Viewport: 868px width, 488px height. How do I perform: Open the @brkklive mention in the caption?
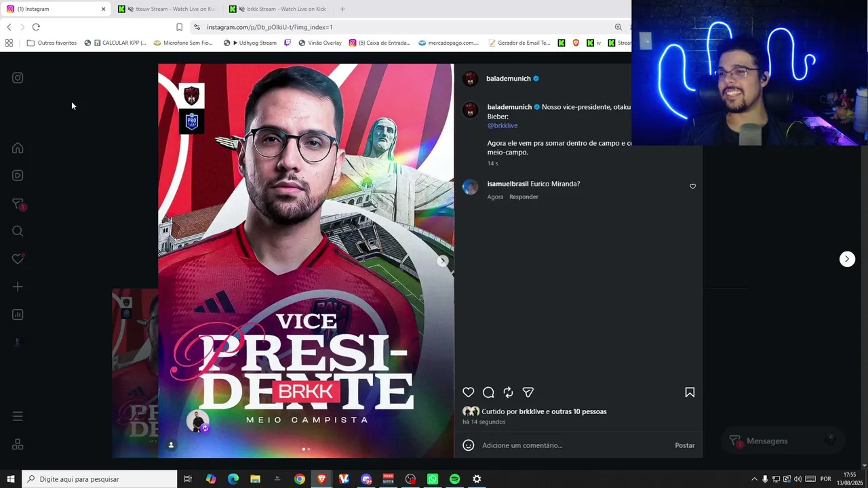502,125
